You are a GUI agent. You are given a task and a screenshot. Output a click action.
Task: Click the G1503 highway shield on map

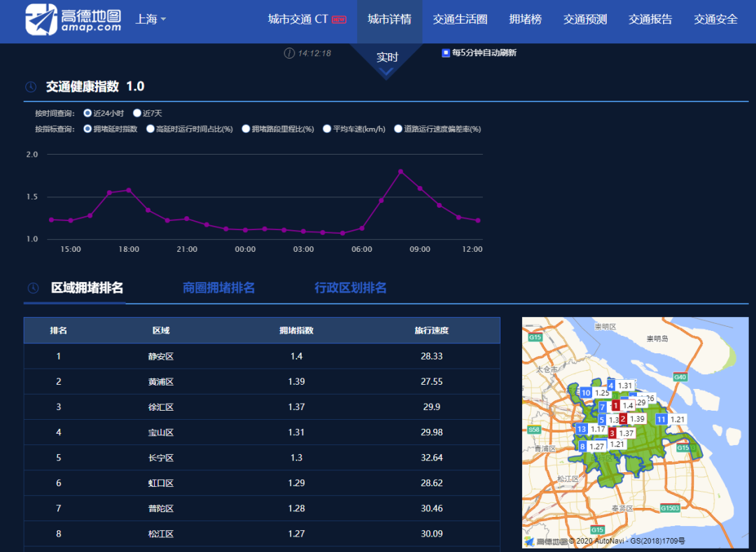pos(670,508)
